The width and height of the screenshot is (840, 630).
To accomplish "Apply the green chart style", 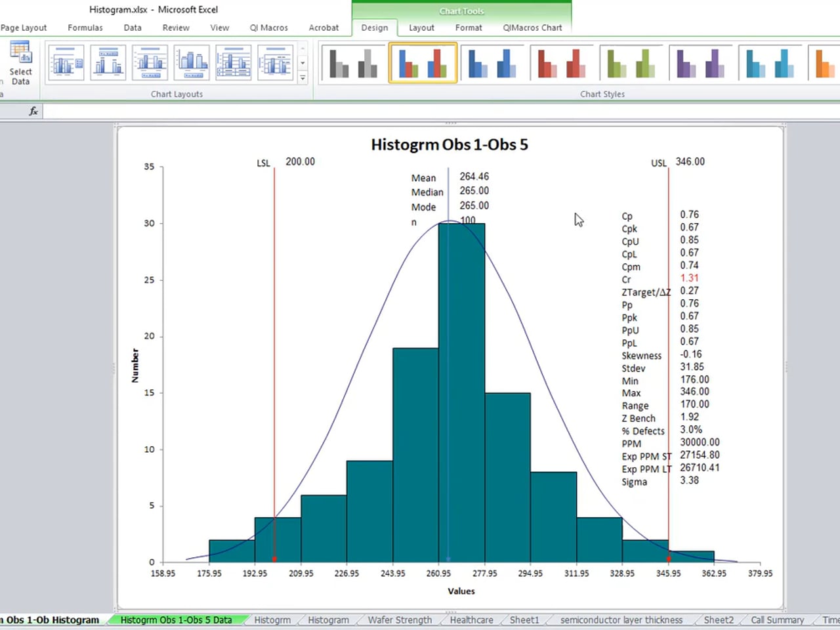I will pyautogui.click(x=631, y=63).
